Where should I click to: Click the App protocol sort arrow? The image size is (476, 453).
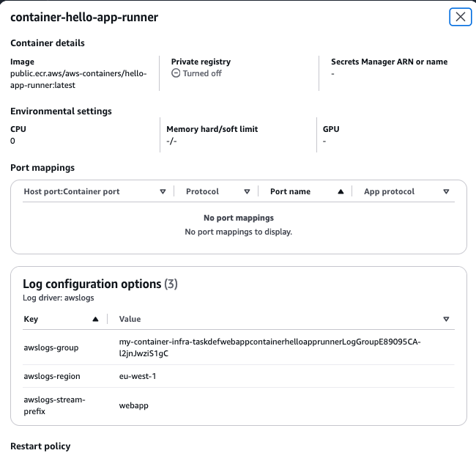click(446, 191)
